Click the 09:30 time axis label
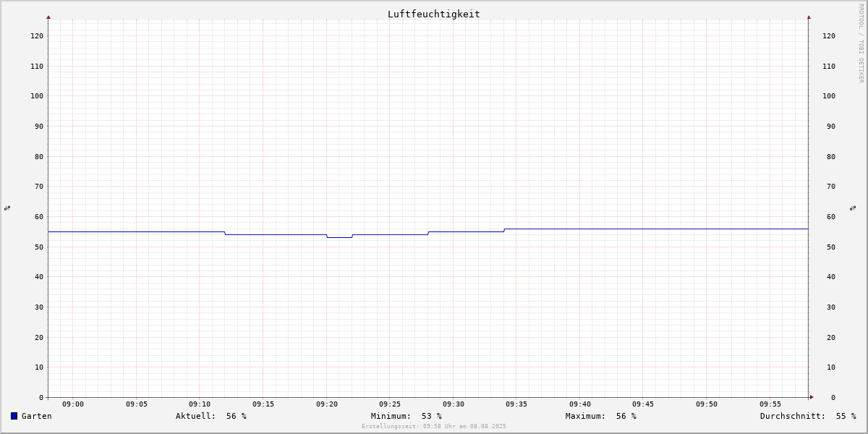Screen dimensions: 868x434 point(454,404)
